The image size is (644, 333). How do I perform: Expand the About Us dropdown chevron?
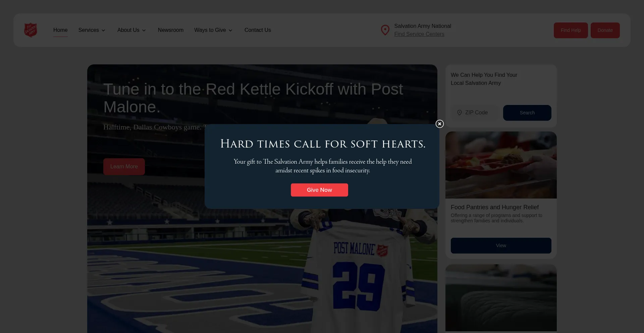click(x=144, y=31)
